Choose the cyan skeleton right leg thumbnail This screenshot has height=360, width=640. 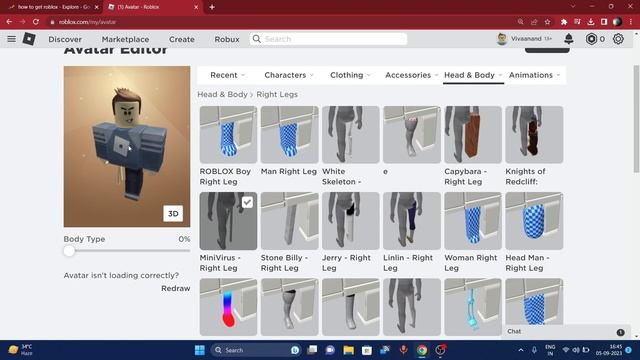pos(473,307)
